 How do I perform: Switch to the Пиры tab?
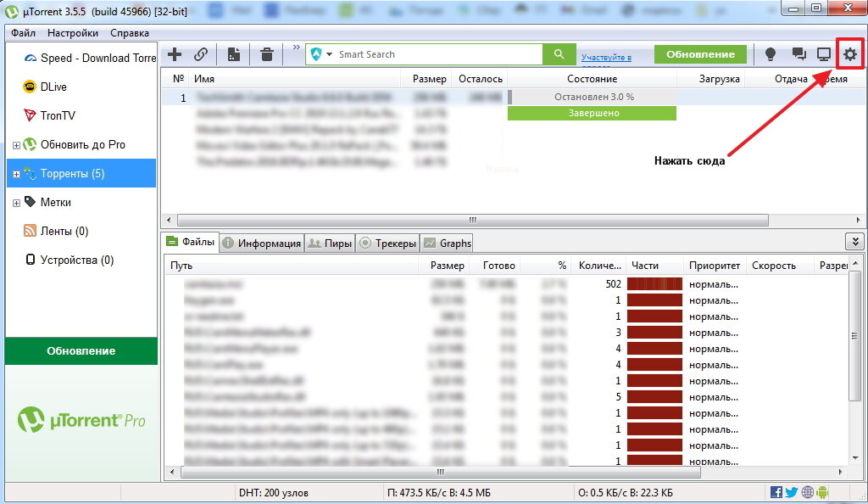tap(330, 244)
